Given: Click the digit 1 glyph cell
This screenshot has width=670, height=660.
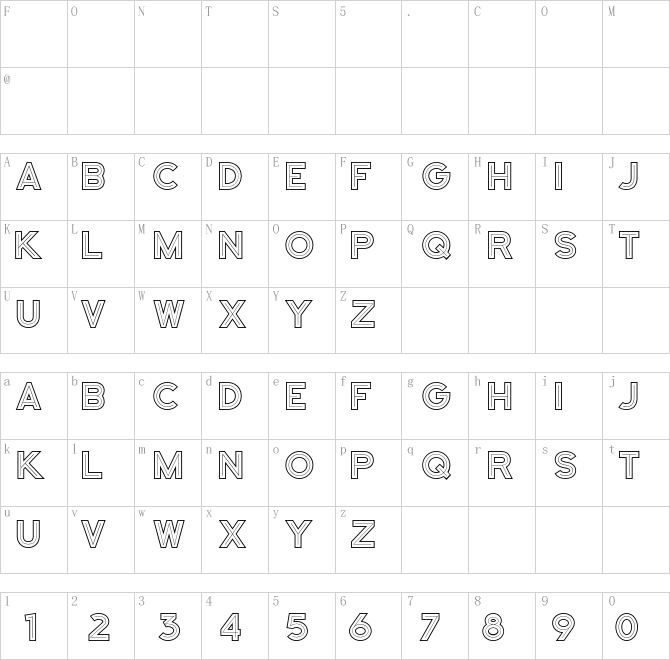Looking at the screenshot, I should click(x=34, y=626).
